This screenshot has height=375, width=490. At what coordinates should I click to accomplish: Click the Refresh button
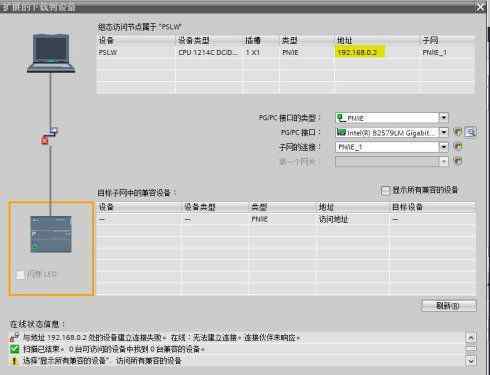tap(449, 306)
